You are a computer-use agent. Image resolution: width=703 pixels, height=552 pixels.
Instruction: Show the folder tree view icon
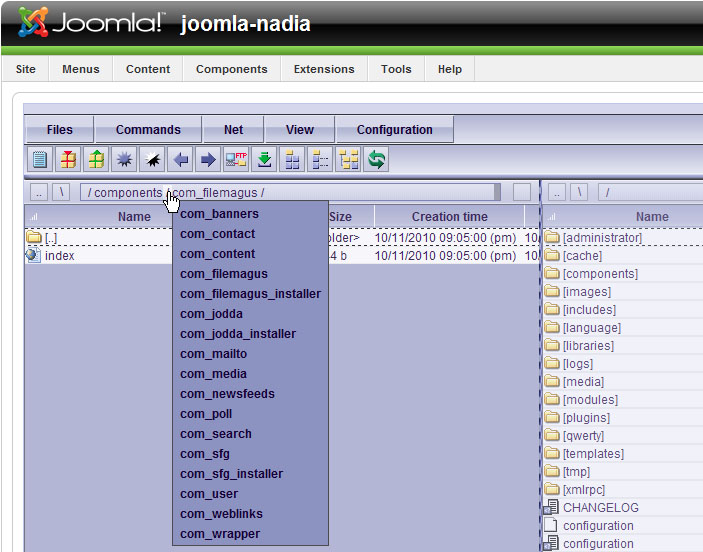(x=348, y=159)
